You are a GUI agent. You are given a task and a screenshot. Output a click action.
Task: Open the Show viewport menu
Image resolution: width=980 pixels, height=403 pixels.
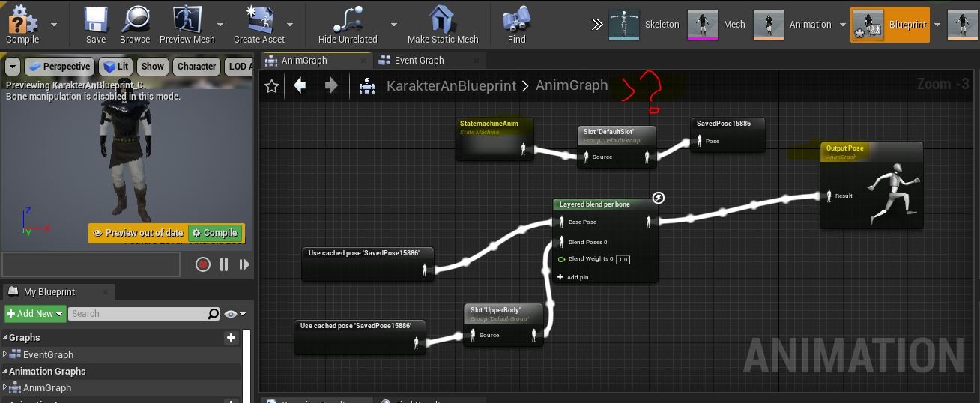click(152, 67)
